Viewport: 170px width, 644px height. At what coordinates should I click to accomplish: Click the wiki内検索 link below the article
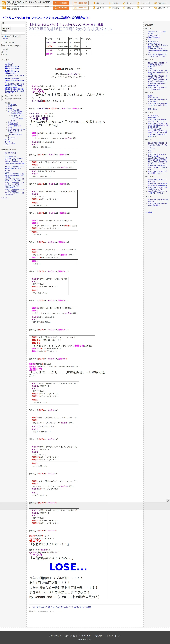click(x=61, y=607)
